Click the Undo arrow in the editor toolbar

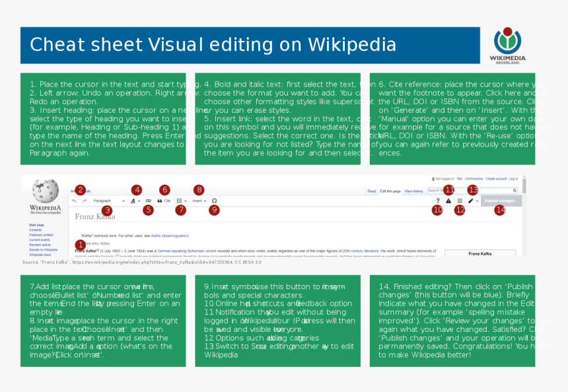tap(74, 201)
